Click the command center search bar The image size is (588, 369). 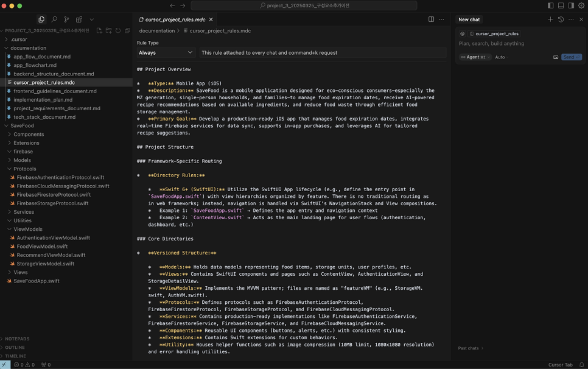tap(304, 5)
